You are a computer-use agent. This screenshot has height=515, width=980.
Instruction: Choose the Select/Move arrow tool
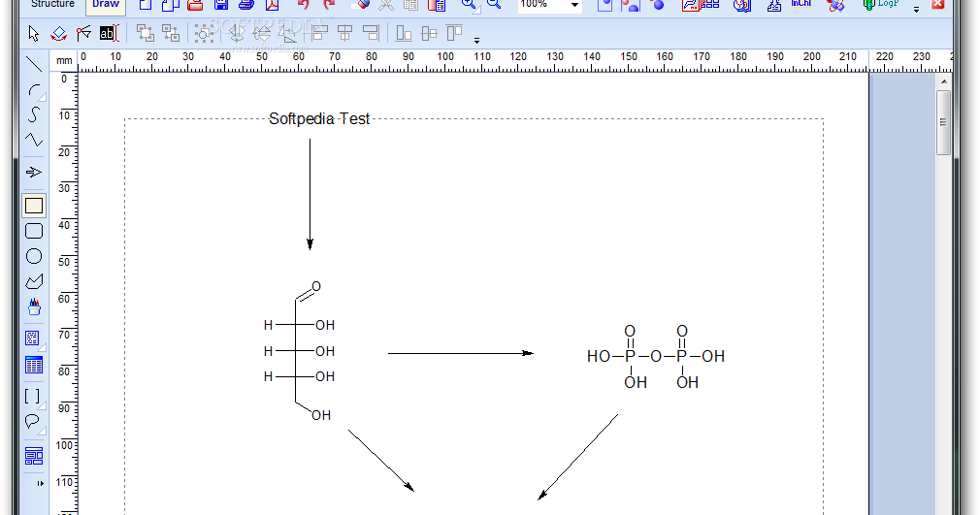34,33
